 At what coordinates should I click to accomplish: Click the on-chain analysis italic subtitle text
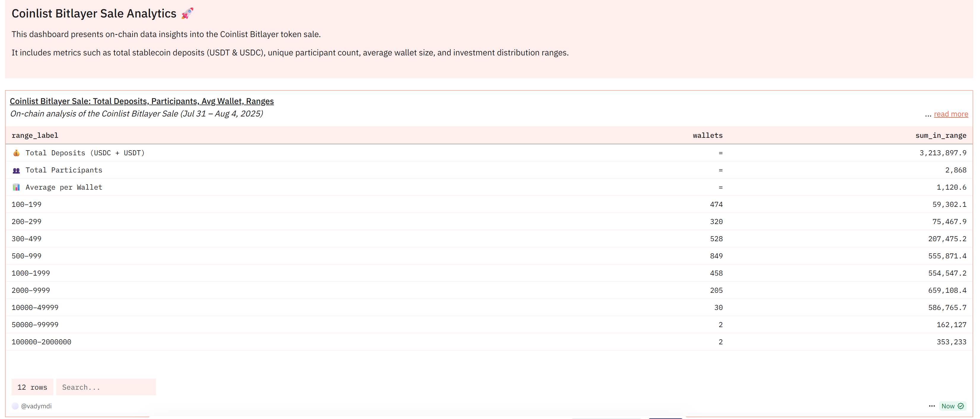pyautogui.click(x=137, y=114)
